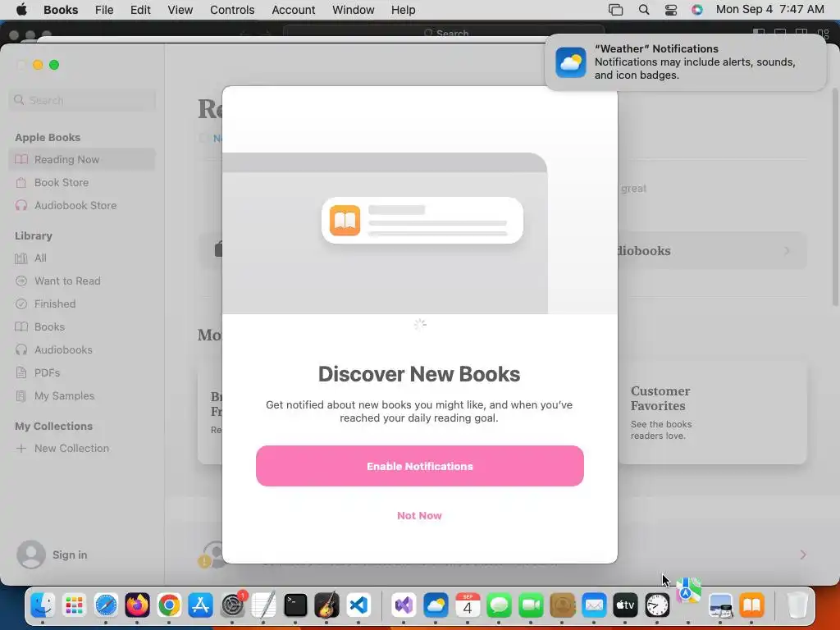Click the red chevron at bottom right
This screenshot has height=630, width=840.
coord(802,555)
